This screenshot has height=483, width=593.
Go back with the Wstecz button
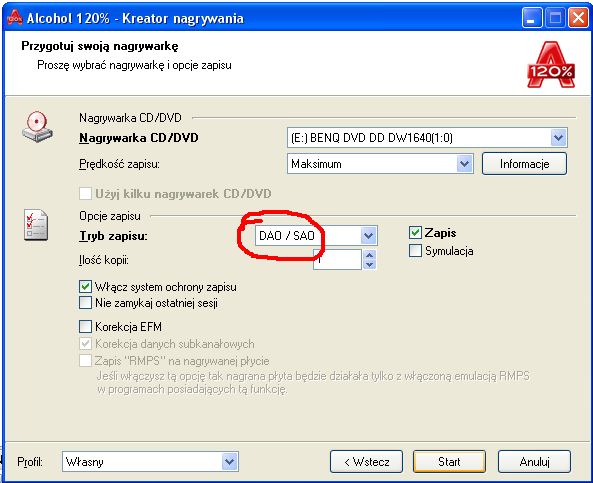coord(366,461)
